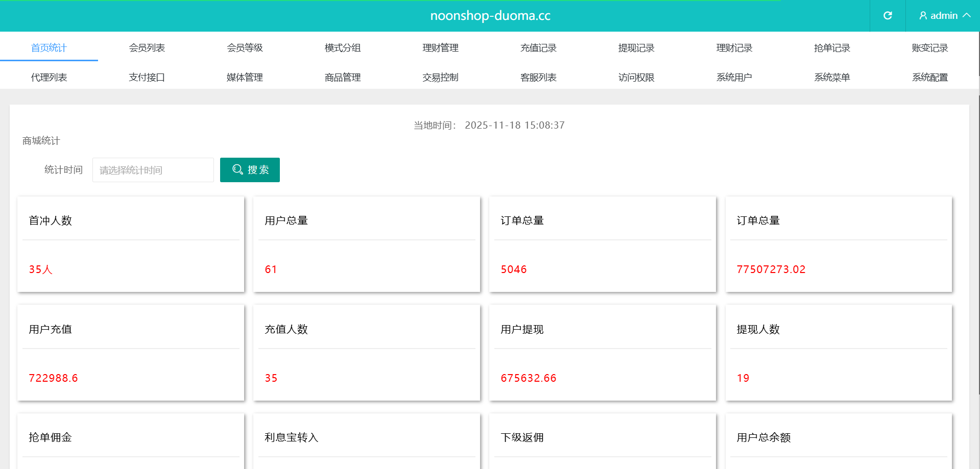The width and height of the screenshot is (980, 469).
Task: Switch to the 首页统计 tab
Action: tap(49, 48)
